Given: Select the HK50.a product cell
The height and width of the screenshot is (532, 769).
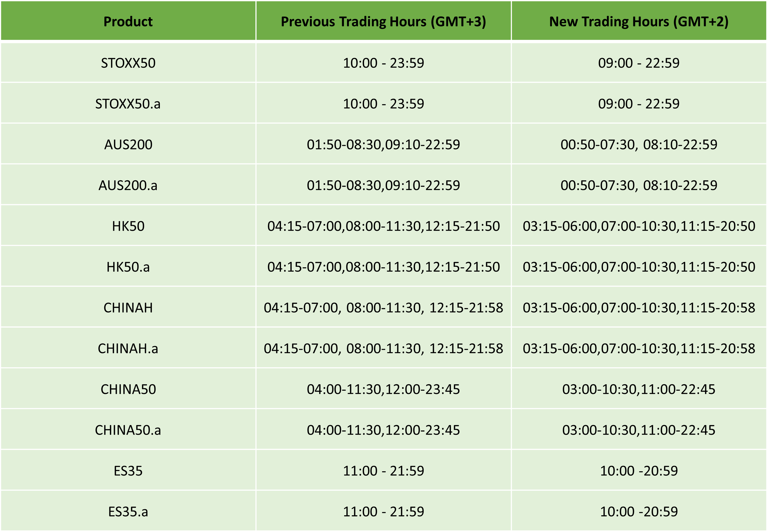Looking at the screenshot, I should click(x=128, y=267).
